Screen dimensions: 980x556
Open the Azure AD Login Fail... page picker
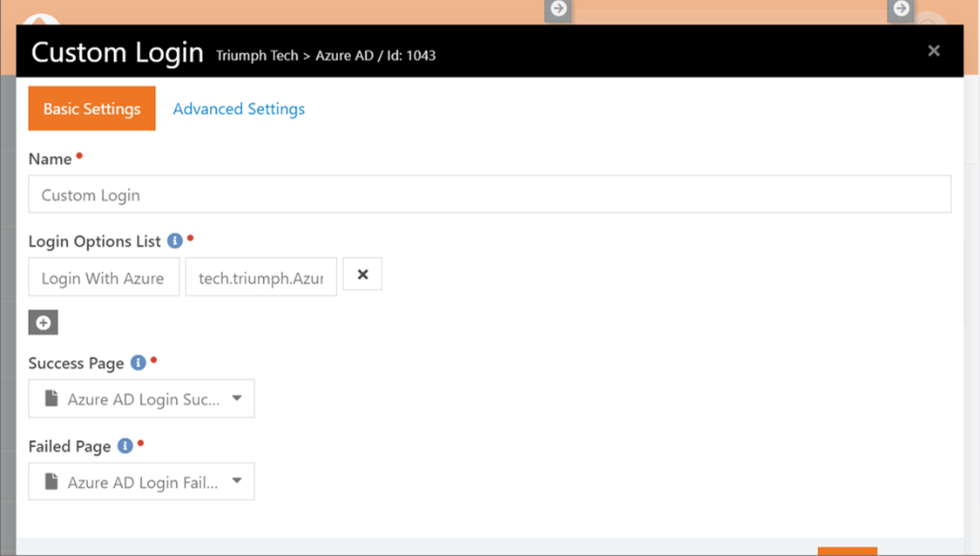tap(141, 481)
